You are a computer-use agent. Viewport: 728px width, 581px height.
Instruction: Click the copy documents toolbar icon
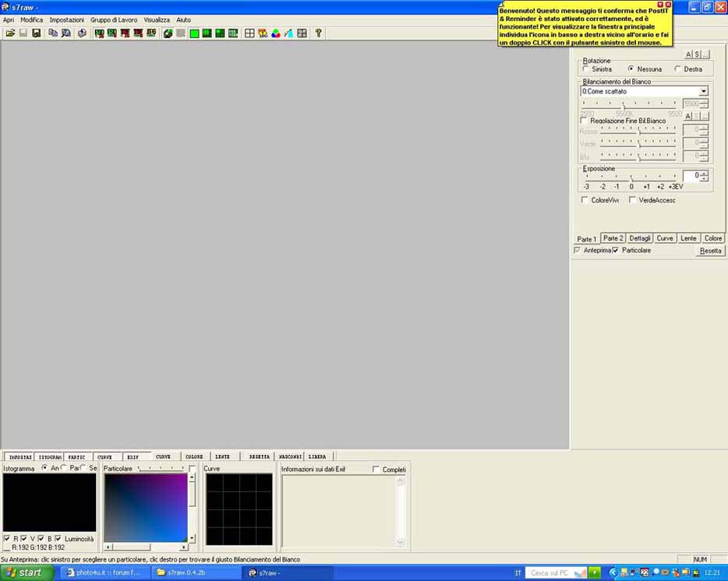tap(53, 33)
